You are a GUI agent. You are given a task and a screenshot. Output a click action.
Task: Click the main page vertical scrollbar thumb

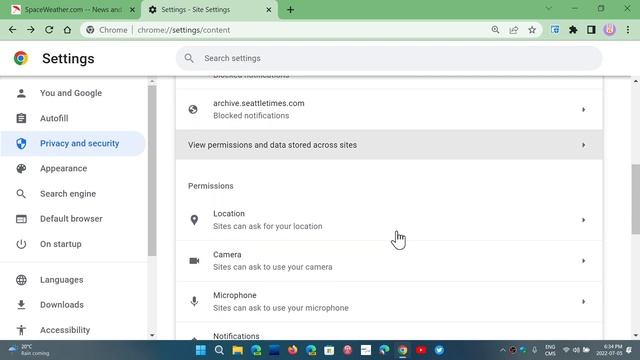click(x=636, y=199)
